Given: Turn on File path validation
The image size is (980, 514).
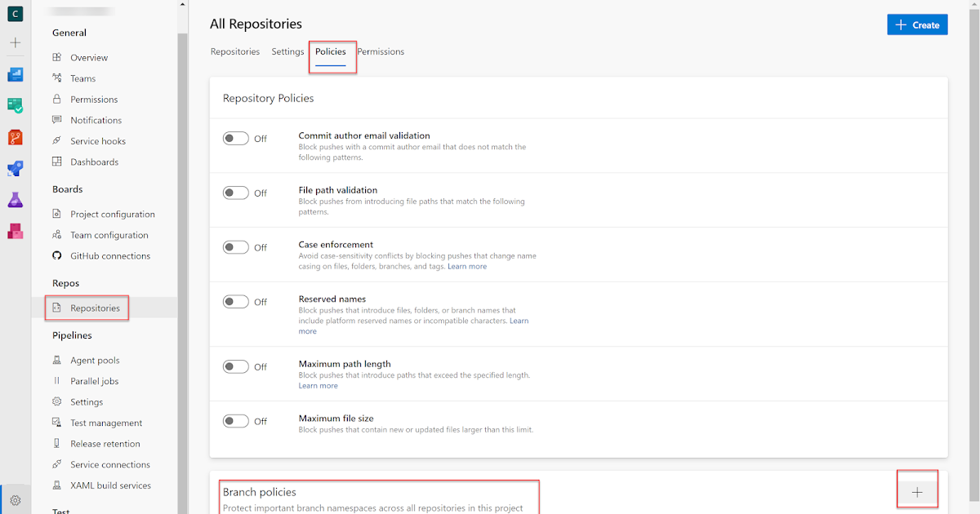Looking at the screenshot, I should pos(235,193).
